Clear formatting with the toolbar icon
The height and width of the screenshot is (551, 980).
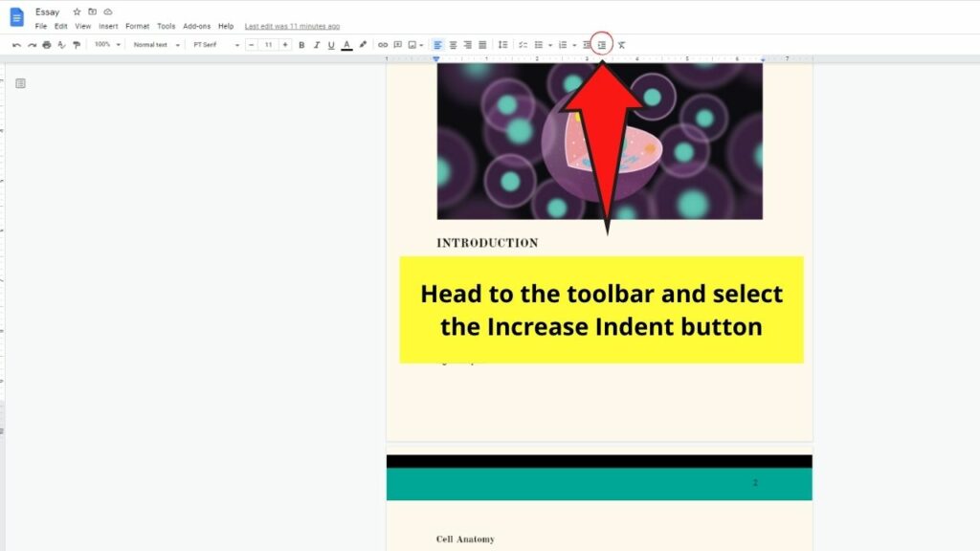click(x=622, y=44)
